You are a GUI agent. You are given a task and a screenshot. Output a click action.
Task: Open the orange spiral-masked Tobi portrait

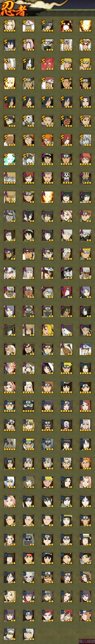pos(66,121)
